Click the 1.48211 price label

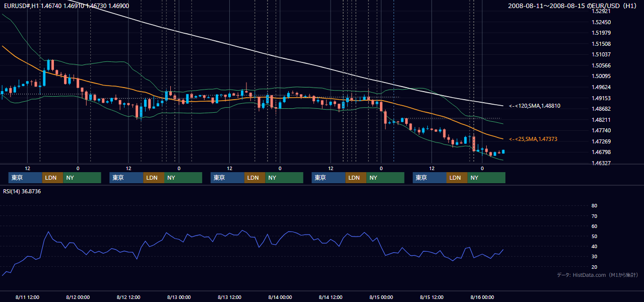(601, 120)
